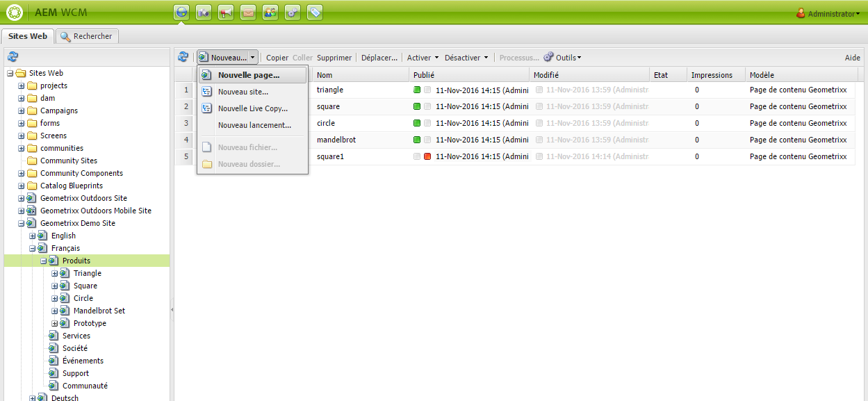
Task: Sort by the Modèle column header
Action: (x=800, y=74)
